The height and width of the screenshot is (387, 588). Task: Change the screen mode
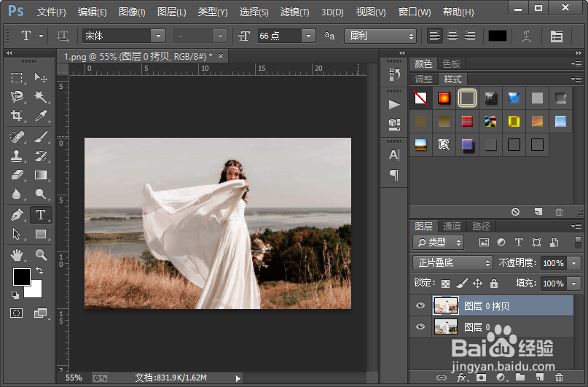40,313
